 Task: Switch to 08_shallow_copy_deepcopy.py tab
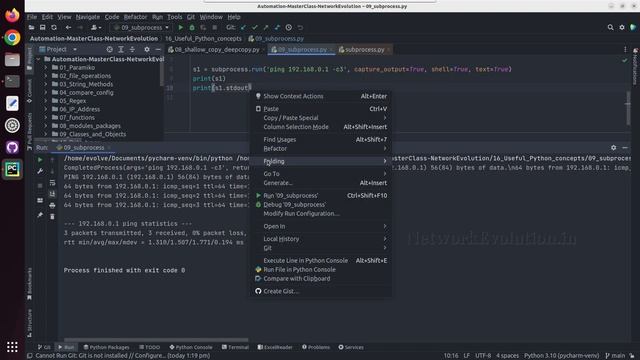tap(216, 49)
